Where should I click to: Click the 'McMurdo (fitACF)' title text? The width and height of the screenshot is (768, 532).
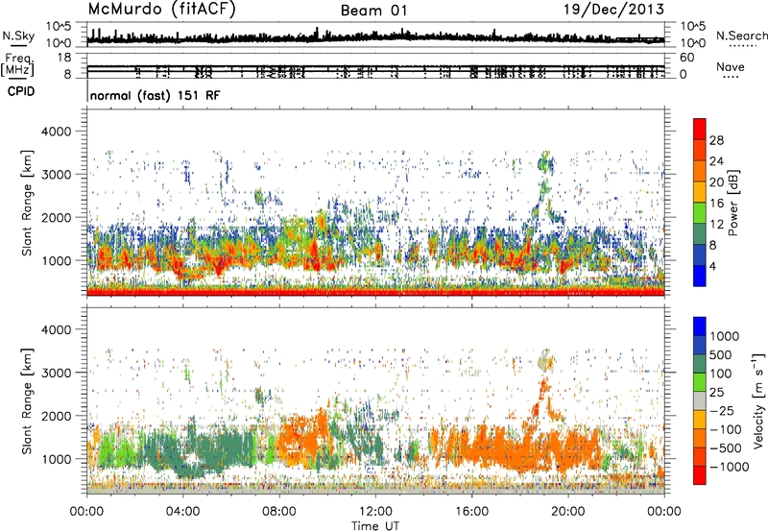click(161, 10)
